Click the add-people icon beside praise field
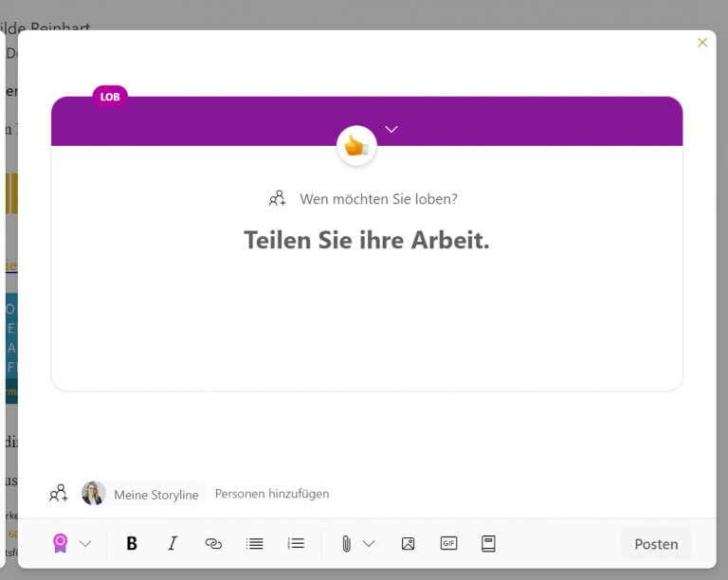 coord(277,199)
